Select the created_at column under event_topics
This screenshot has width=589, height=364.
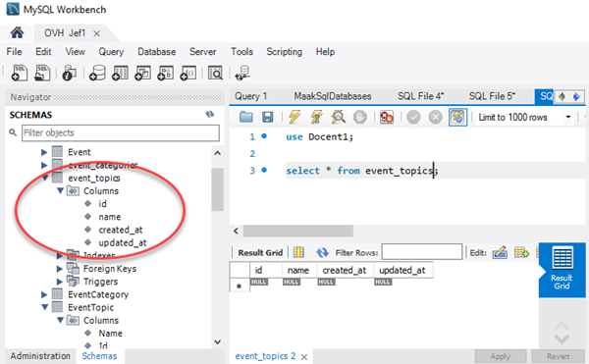coord(120,230)
